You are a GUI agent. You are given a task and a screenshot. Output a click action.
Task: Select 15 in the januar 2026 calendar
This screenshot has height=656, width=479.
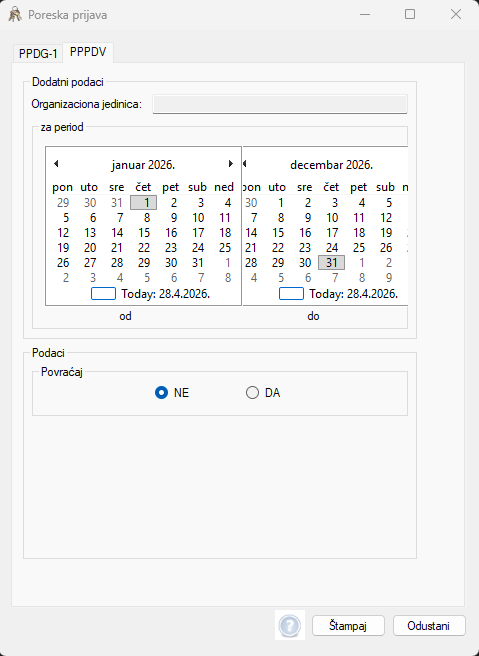(x=144, y=233)
